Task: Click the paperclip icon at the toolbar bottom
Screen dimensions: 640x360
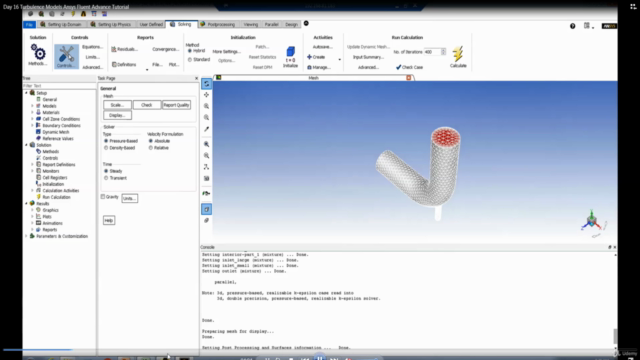Action: pyautogui.click(x=207, y=220)
